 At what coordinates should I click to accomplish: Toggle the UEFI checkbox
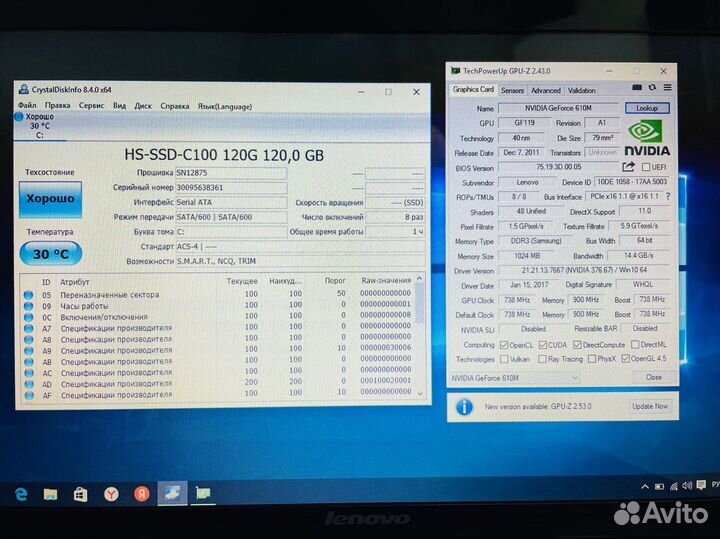tap(646, 167)
